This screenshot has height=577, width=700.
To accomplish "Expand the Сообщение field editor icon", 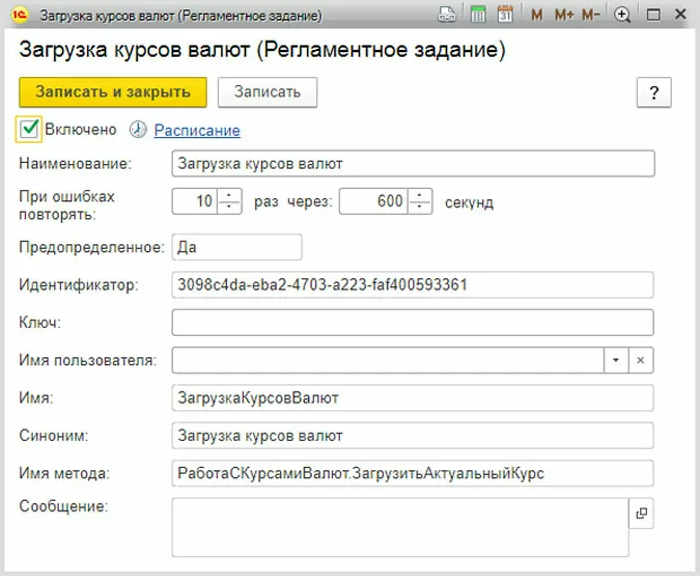I will (641, 514).
